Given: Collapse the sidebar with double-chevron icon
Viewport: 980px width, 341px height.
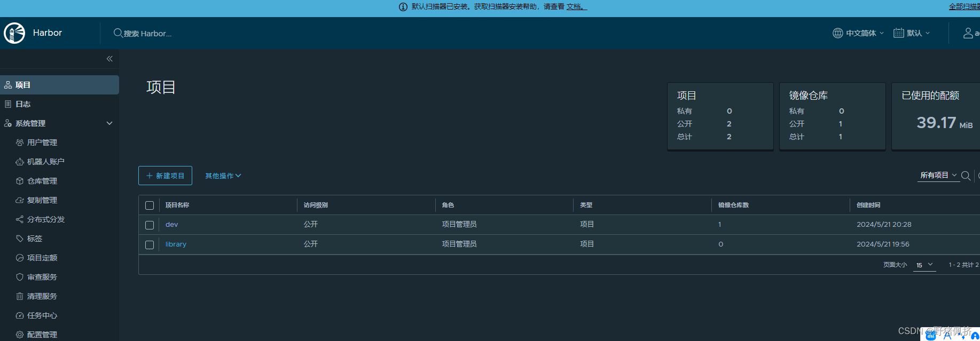Looking at the screenshot, I should pos(109,59).
